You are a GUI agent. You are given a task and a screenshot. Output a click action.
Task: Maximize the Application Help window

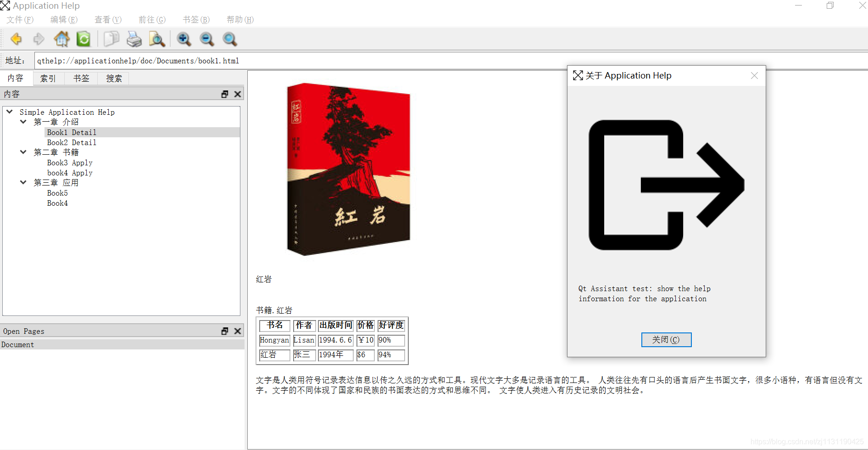click(830, 6)
